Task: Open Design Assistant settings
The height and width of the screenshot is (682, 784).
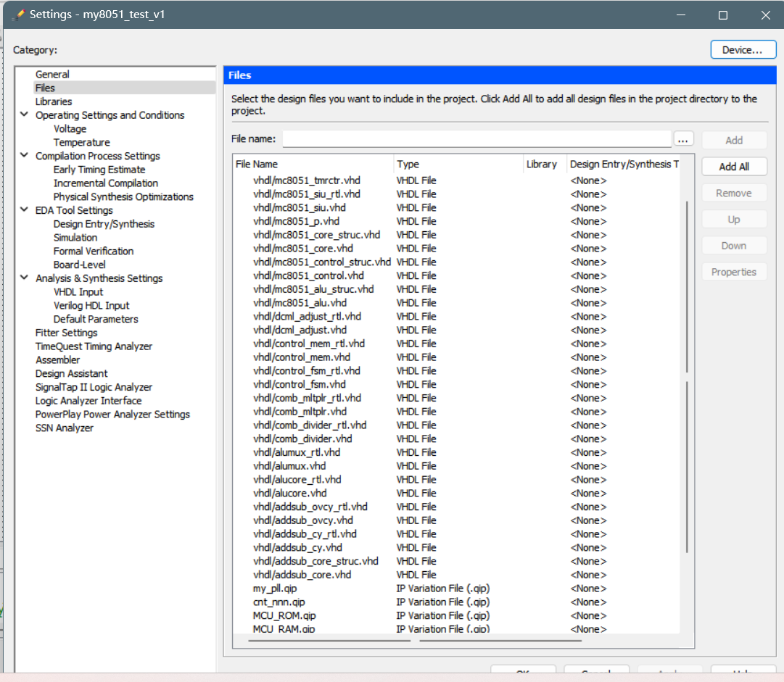Action: (x=71, y=374)
